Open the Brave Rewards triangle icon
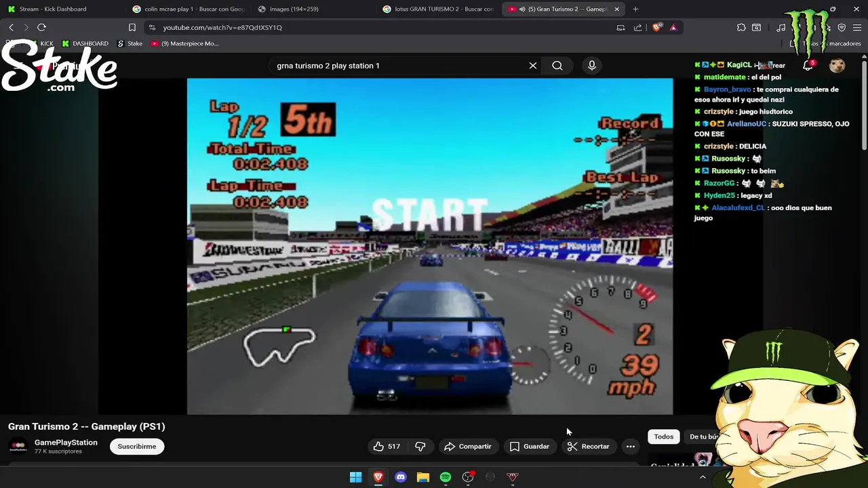Screen dimensions: 868x488 point(673,27)
